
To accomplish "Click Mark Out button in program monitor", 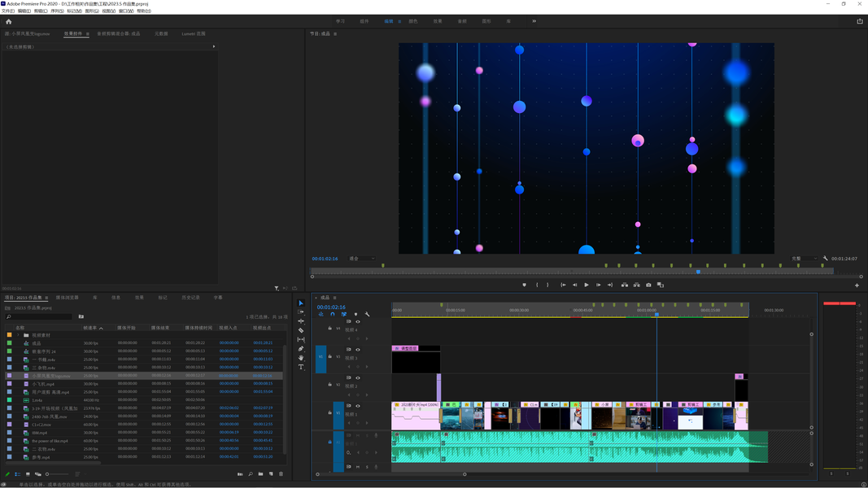I will [547, 285].
